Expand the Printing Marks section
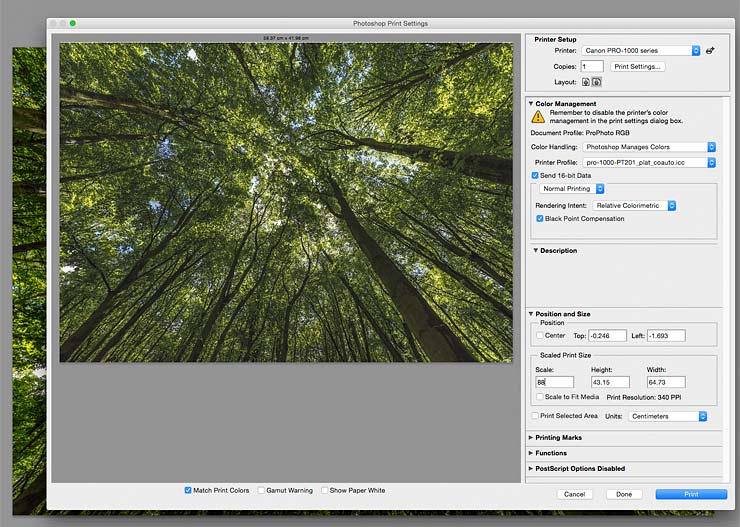 tap(531, 437)
